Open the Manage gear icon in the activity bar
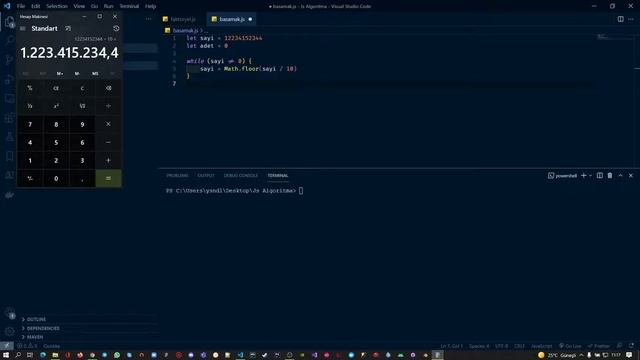 tap(9, 331)
